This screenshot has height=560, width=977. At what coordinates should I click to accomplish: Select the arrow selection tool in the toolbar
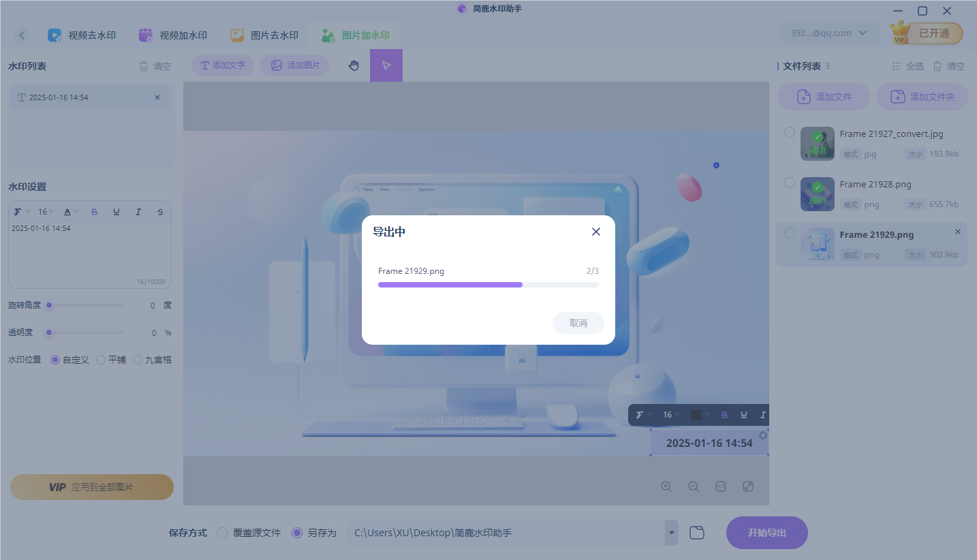pos(386,65)
